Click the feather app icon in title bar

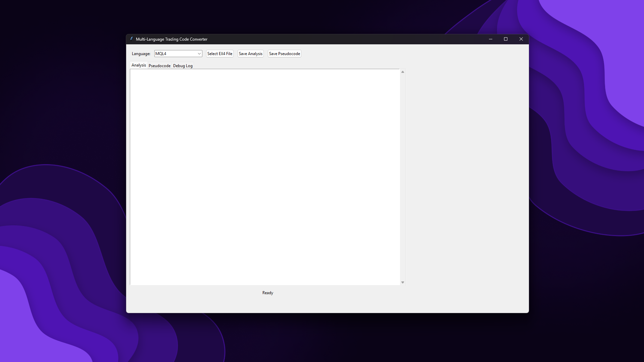tap(132, 39)
